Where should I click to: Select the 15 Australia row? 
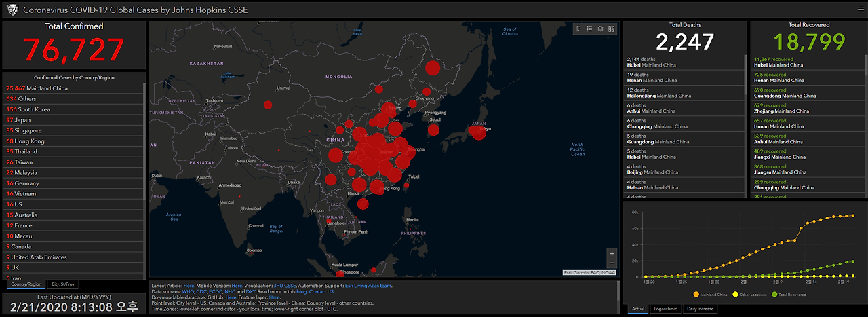[73, 215]
